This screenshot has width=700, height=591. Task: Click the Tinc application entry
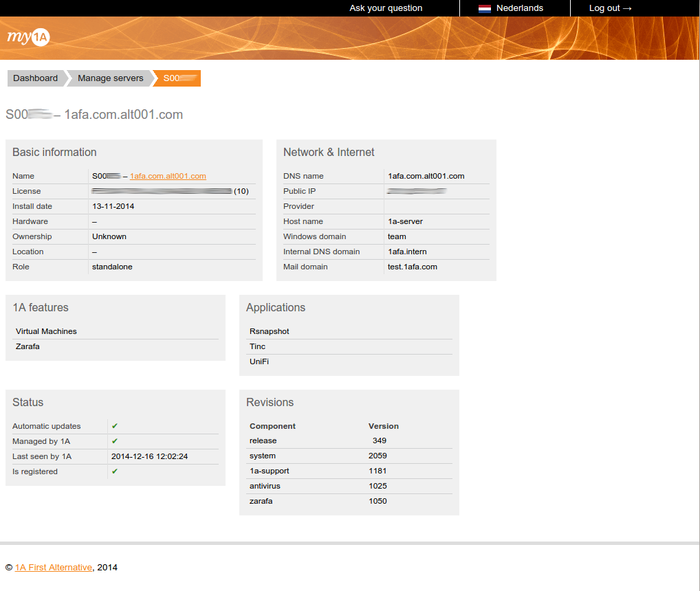(x=257, y=346)
